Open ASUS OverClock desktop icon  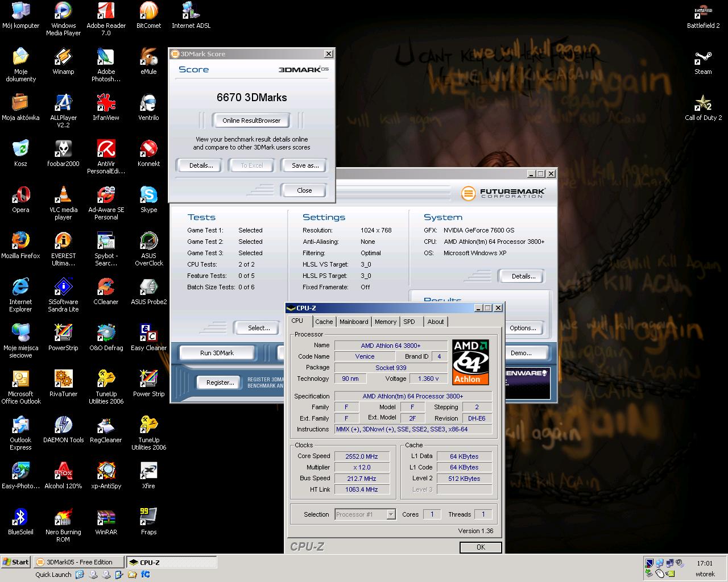148,250
